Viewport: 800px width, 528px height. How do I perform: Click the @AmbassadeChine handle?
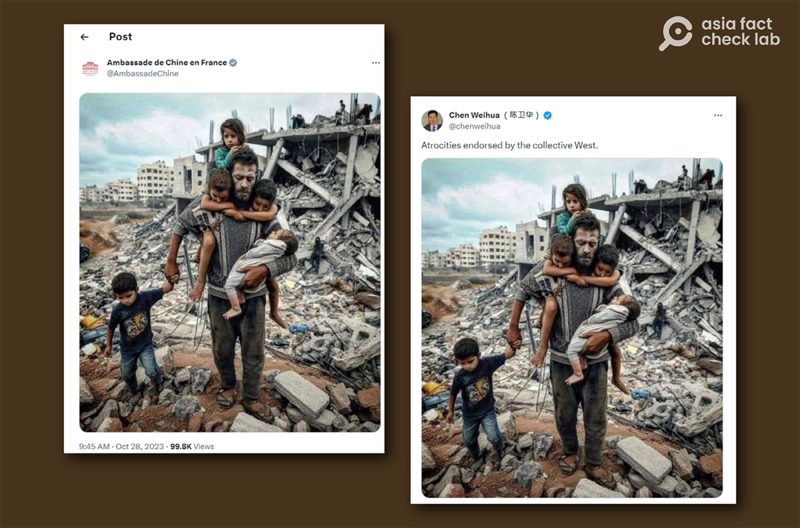pos(142,74)
